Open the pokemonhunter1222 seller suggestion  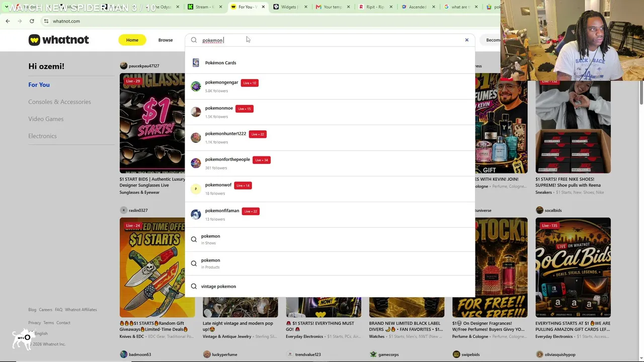pos(330,138)
